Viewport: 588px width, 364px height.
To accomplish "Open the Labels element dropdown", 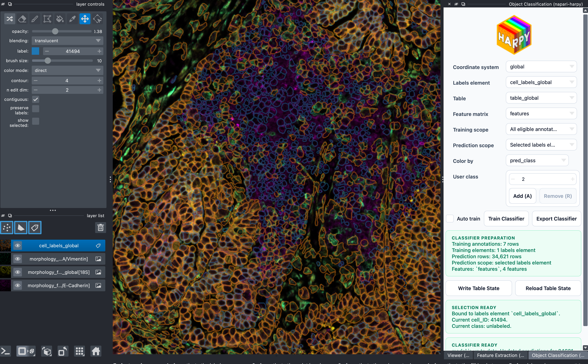I will (x=541, y=82).
